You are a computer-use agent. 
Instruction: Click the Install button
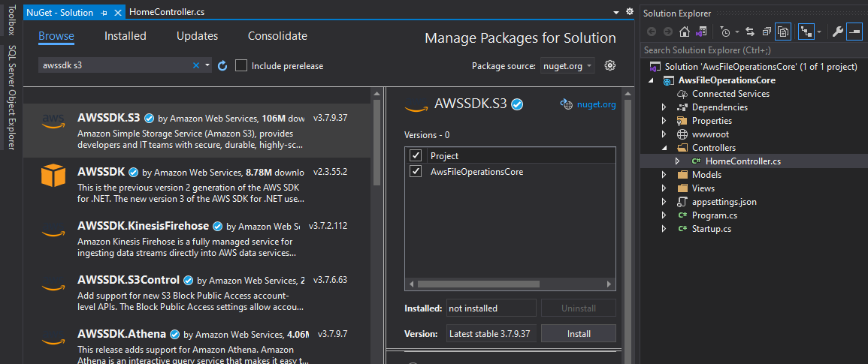tap(579, 333)
